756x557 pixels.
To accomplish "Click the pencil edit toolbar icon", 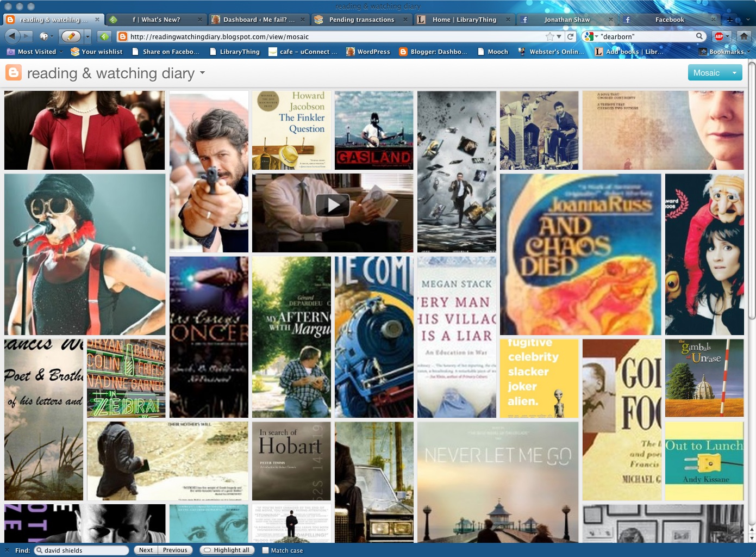I will tap(71, 36).
